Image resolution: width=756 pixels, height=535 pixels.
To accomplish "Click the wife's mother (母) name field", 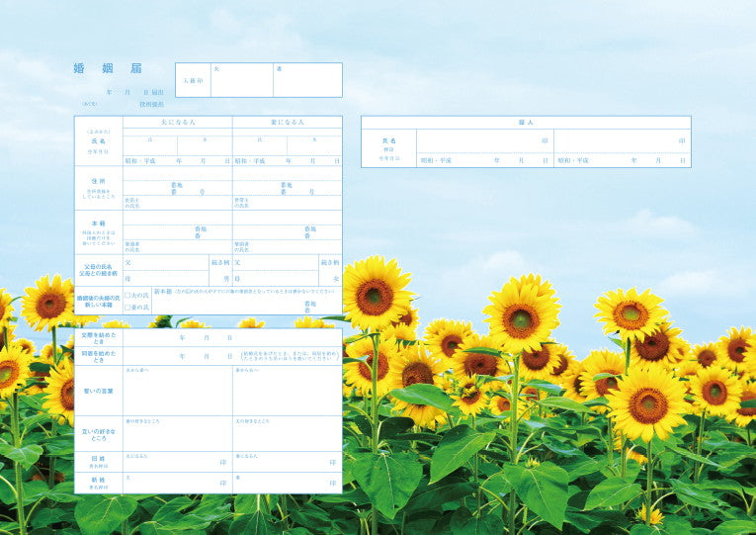I will pos(279,279).
